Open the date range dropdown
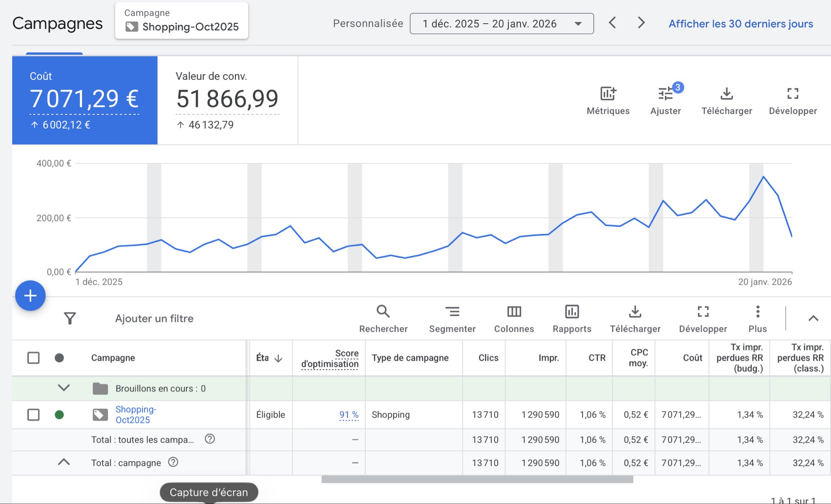This screenshot has height=504, width=831. 502,24
